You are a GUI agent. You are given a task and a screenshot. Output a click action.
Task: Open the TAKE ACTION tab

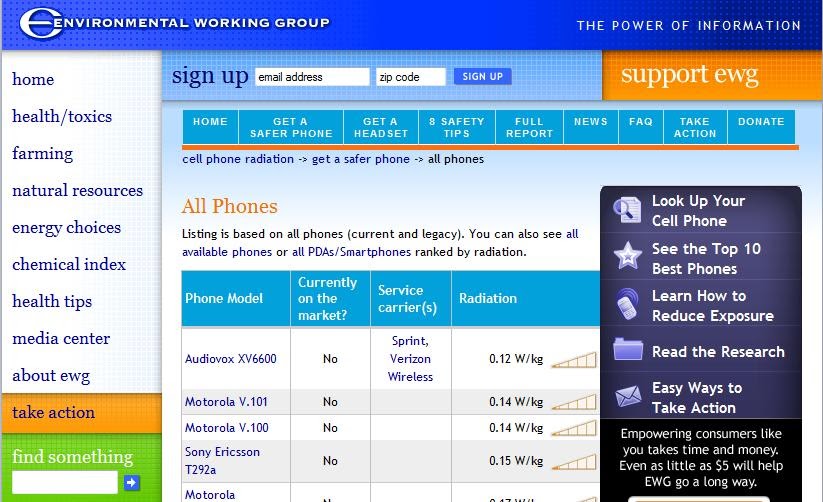click(695, 127)
